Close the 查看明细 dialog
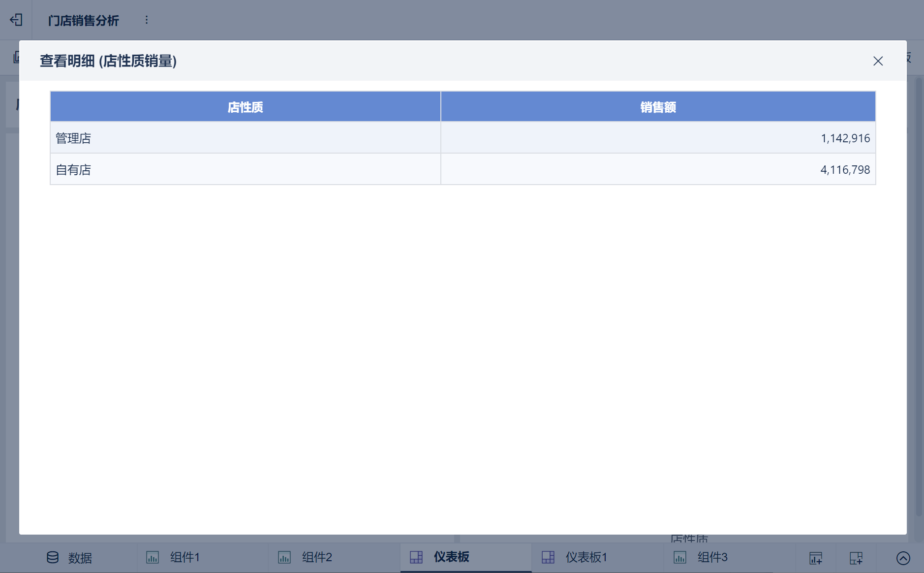 pos(878,61)
